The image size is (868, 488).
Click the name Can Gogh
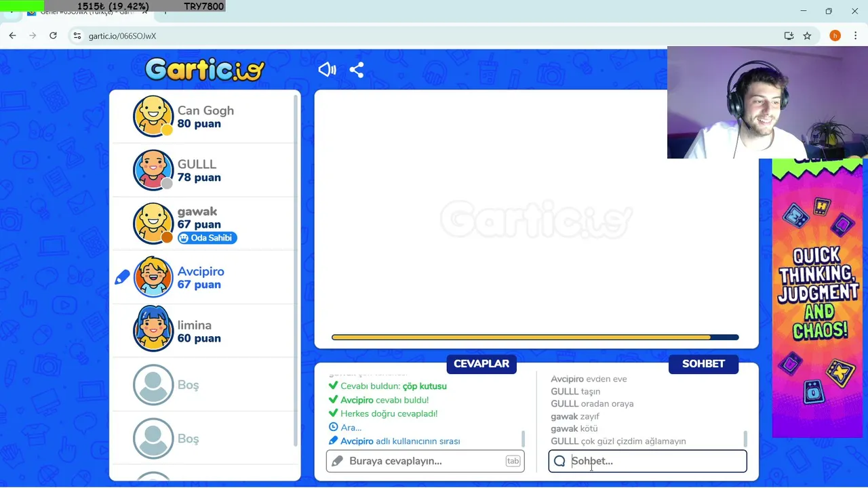[x=205, y=110]
